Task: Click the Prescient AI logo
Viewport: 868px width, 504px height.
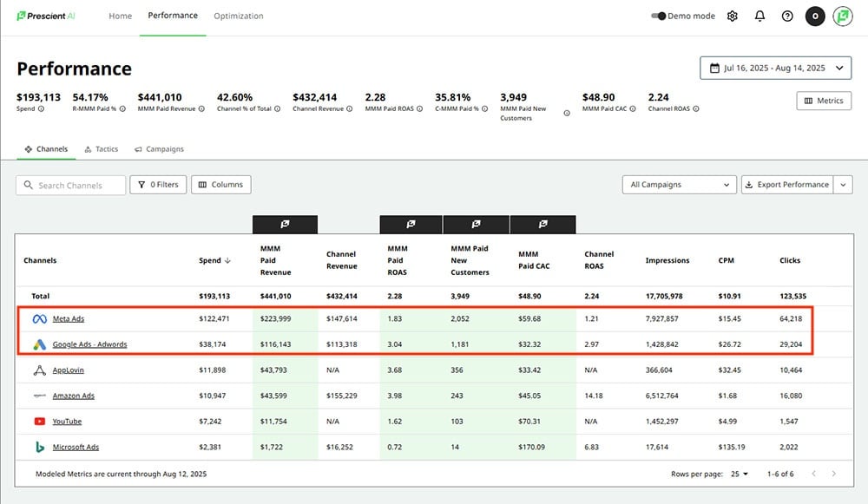Action: [x=47, y=16]
